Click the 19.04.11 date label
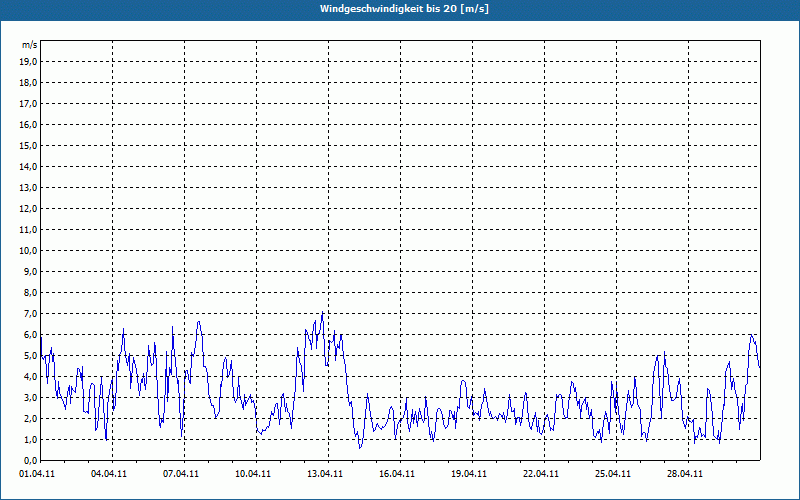 tap(469, 474)
